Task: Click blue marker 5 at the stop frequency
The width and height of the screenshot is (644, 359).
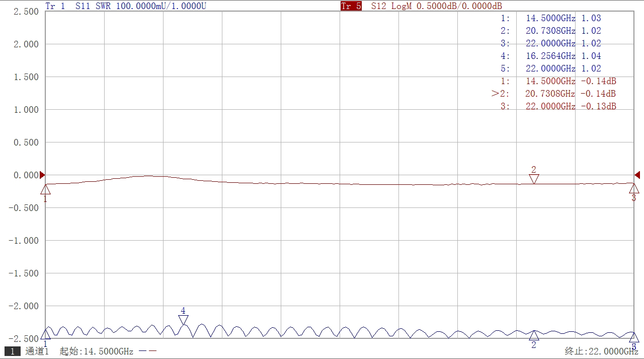Action: 634,337
